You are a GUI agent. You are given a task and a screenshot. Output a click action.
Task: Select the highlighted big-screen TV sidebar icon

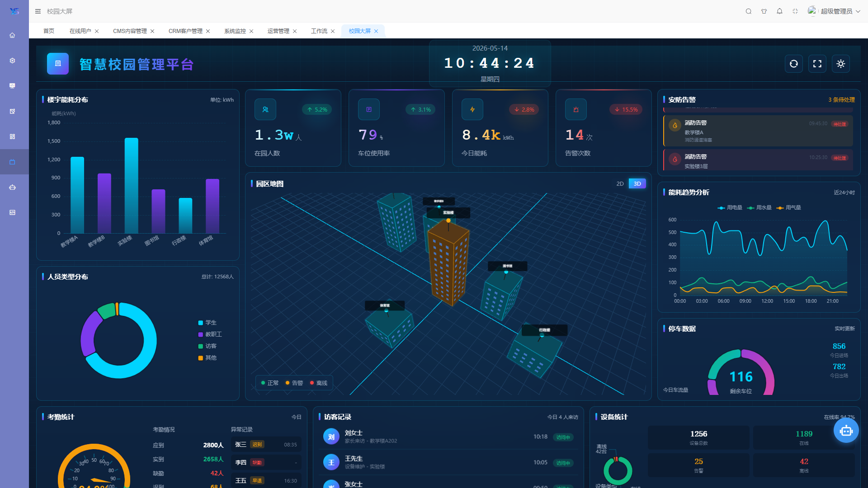tap(12, 162)
